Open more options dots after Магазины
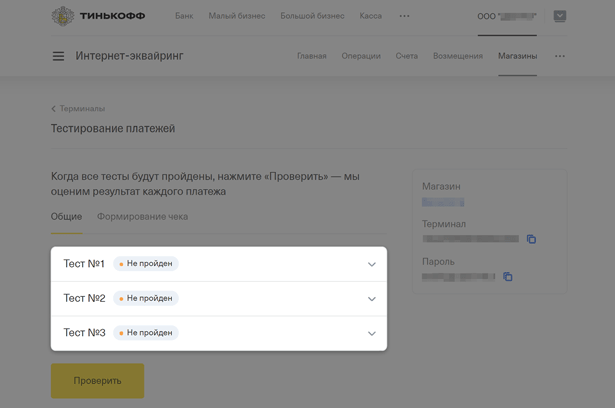This screenshot has width=615, height=408. [x=560, y=56]
